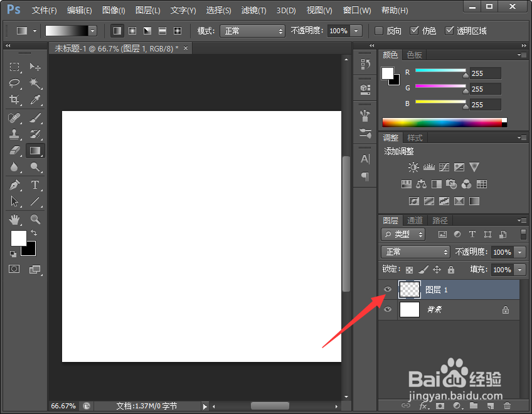The width and height of the screenshot is (532, 414).
Task: Select the Gradient tool in toolbox
Action: click(x=35, y=151)
